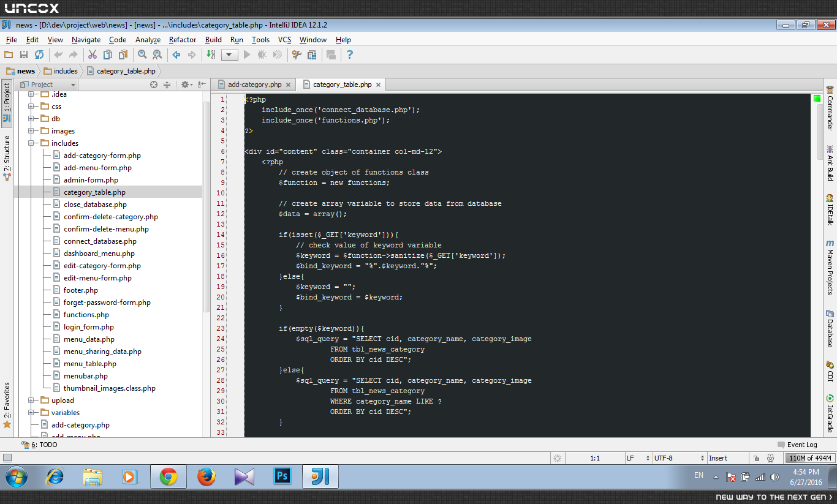Hide the Project panel with arrow icon
This screenshot has height=504, width=837.
tap(202, 85)
